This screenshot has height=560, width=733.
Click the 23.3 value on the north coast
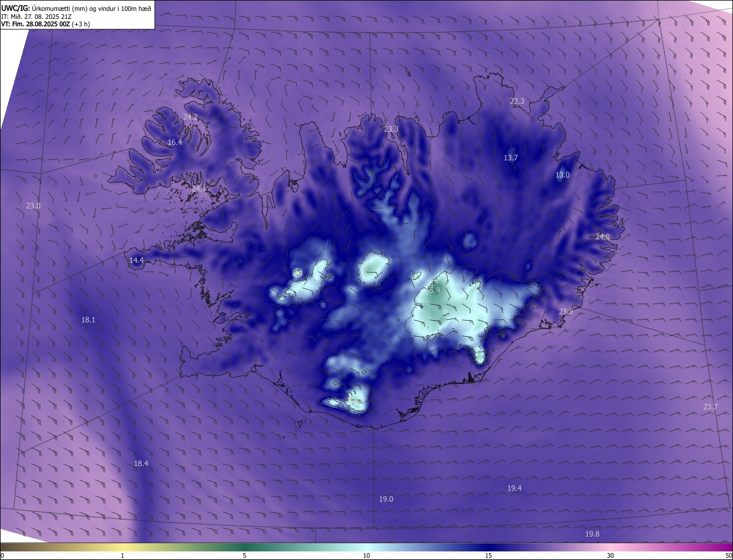[x=391, y=129]
